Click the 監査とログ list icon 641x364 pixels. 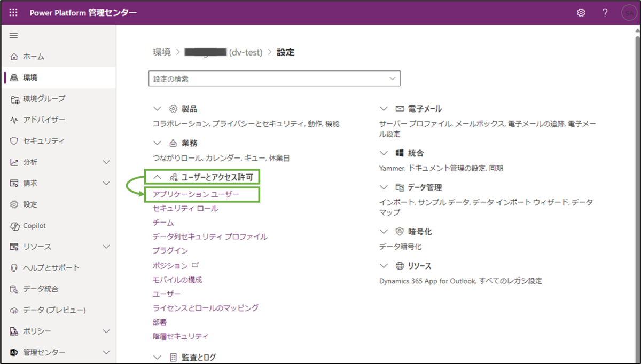pos(173,357)
